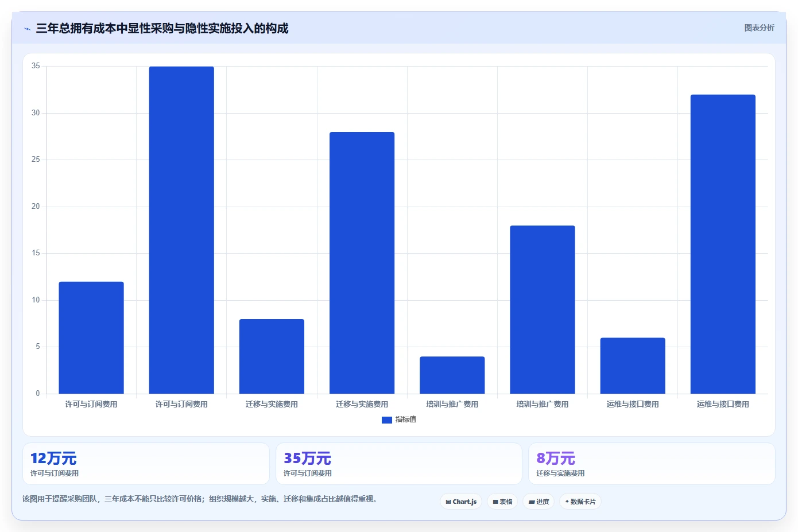The width and height of the screenshot is (798, 532).
Task: Click the bar with value 12
Action: tap(91, 337)
